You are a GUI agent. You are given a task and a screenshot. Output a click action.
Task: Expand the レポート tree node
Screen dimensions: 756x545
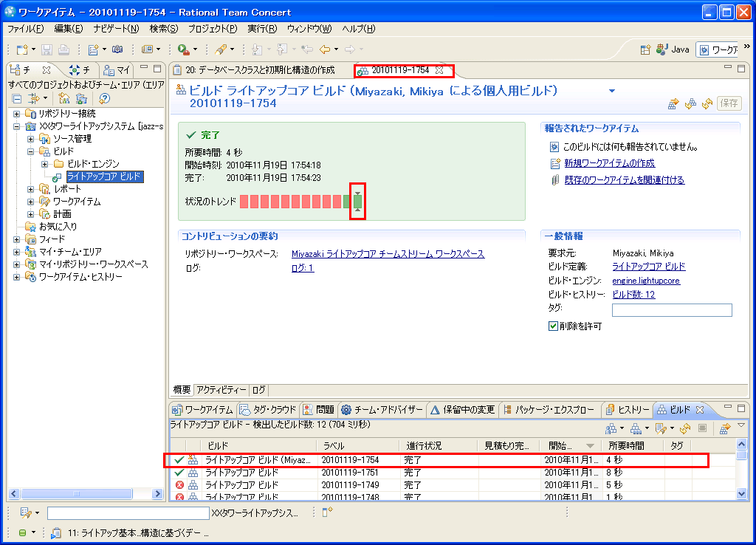tap(30, 189)
